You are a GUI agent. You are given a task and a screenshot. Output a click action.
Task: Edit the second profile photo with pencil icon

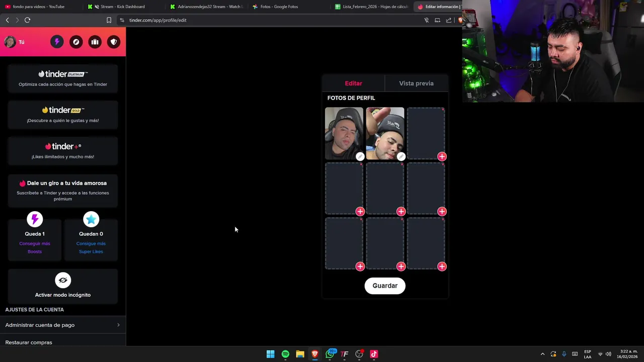tap(401, 156)
